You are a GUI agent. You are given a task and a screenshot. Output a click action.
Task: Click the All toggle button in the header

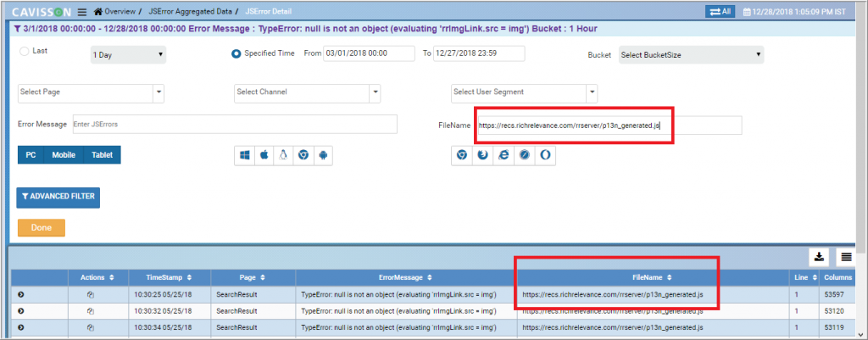click(721, 11)
